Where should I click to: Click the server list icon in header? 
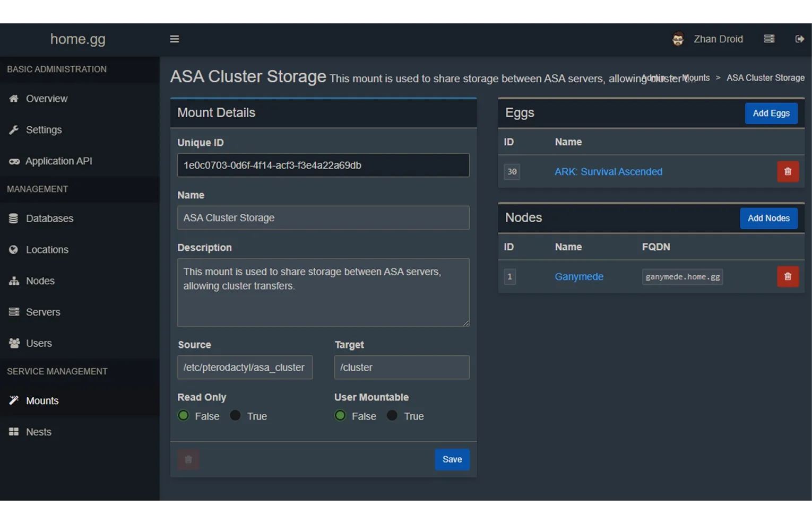pyautogui.click(x=769, y=39)
